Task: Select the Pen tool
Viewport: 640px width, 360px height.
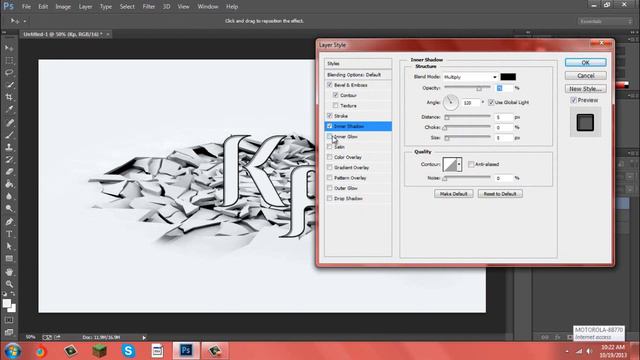Action: (9, 222)
